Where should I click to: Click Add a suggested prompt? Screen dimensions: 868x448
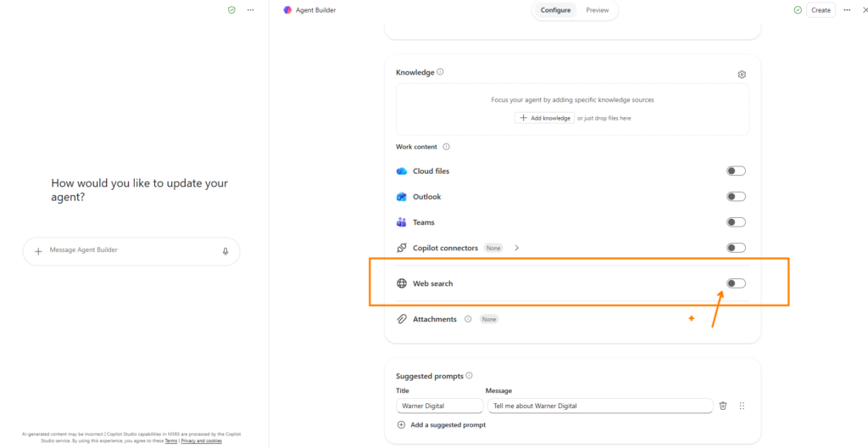point(441,425)
